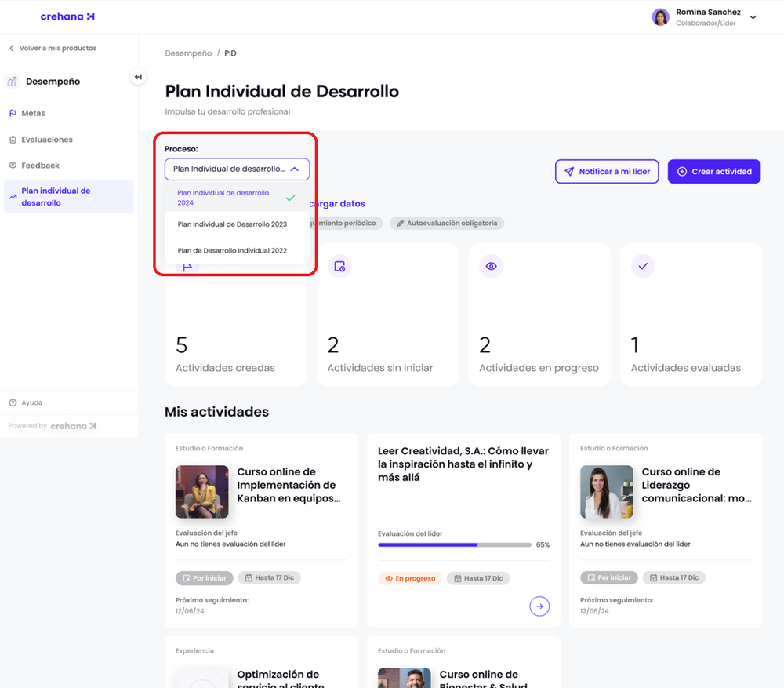Click the arrow icon on the Leer Creatividad card
Viewport: 784px width, 688px height.
point(539,606)
